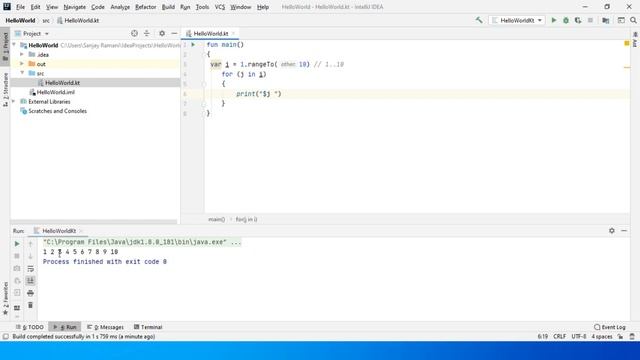This screenshot has width=640, height=360.
Task: Open the Event Log
Action: 610,327
